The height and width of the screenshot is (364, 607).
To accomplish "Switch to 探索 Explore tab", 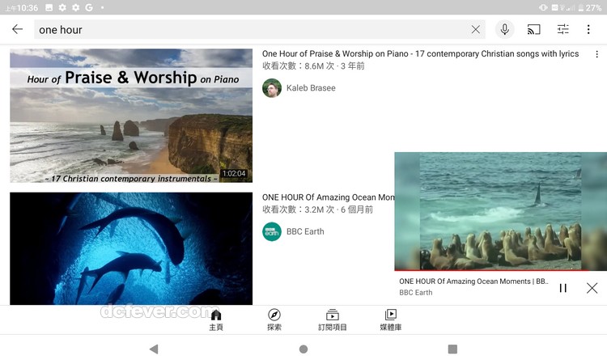I will click(x=274, y=320).
